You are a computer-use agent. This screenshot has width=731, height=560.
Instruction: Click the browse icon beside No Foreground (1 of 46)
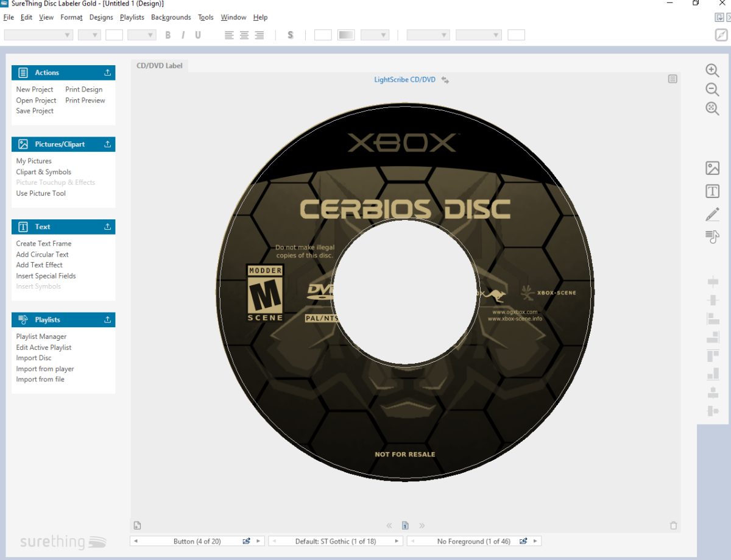pyautogui.click(x=523, y=541)
